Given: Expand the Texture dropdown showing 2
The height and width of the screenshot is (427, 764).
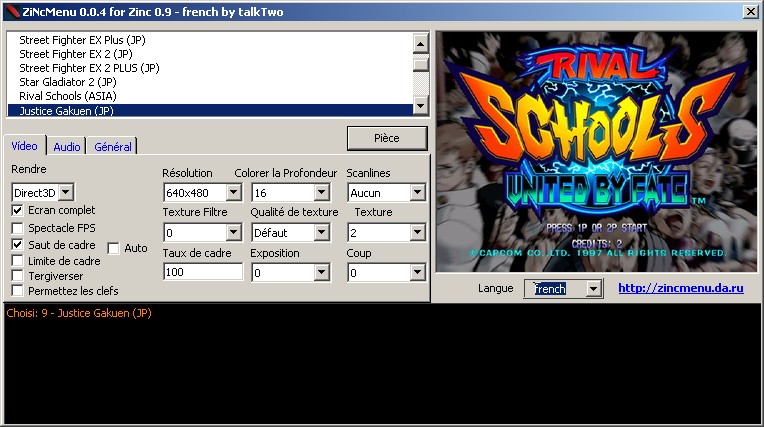Looking at the screenshot, I should [x=418, y=233].
